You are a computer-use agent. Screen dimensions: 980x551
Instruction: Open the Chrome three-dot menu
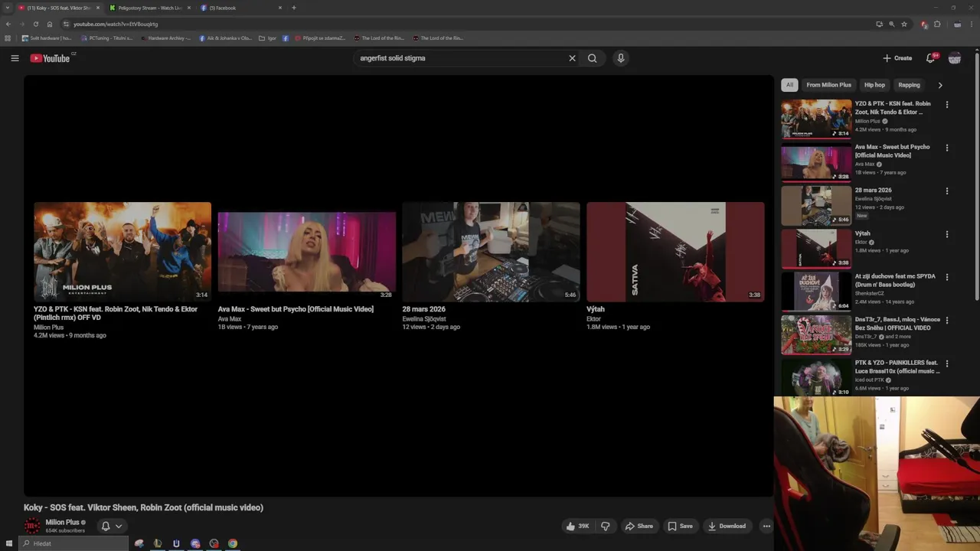pos(972,24)
